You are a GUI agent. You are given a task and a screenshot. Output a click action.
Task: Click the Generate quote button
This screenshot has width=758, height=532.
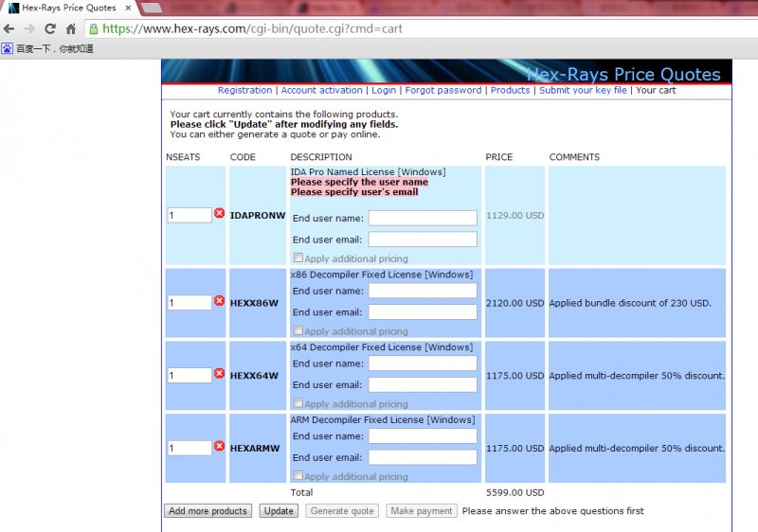pos(342,511)
